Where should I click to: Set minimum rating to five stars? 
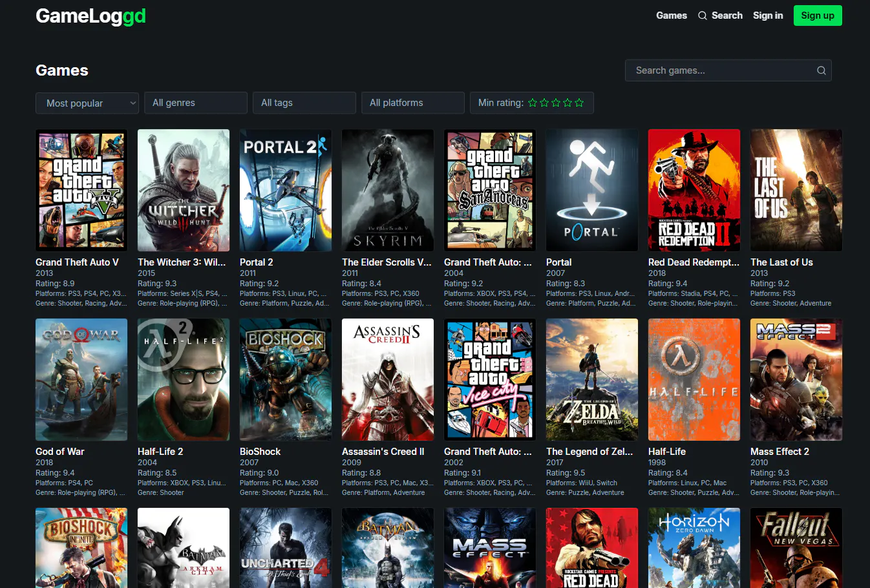(x=579, y=103)
